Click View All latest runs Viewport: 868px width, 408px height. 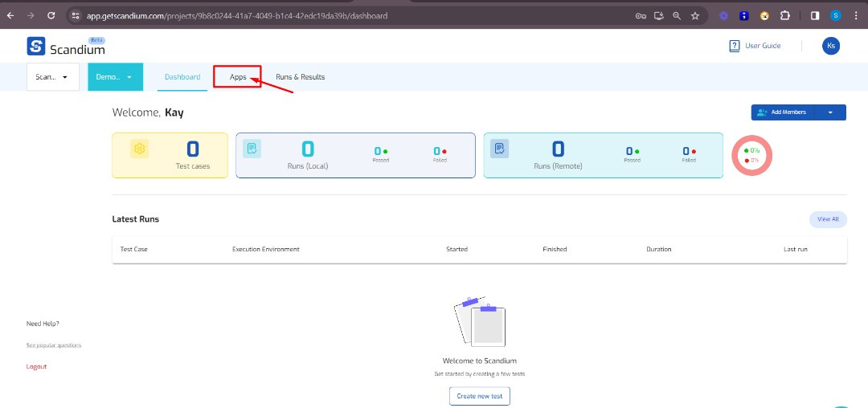(828, 219)
